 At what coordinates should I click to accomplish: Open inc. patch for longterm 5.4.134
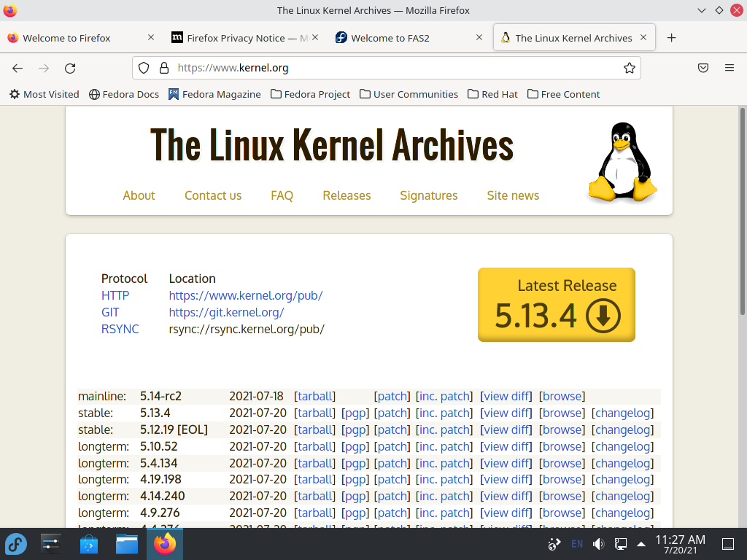pos(444,463)
